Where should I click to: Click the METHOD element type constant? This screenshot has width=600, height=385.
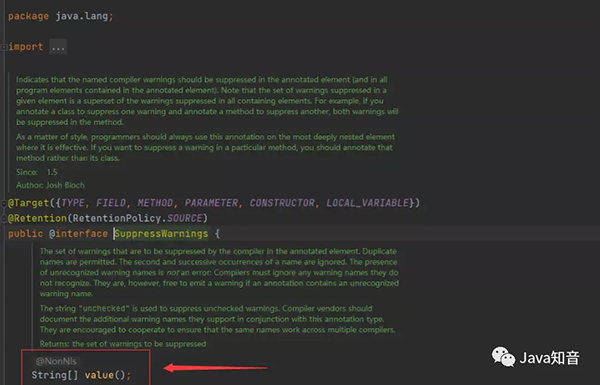[155, 203]
